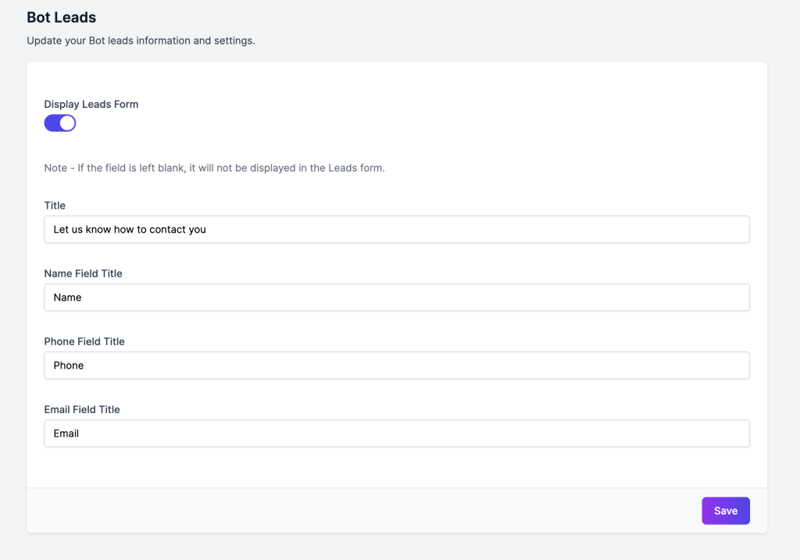Click the white knob of the leads toggle
The image size is (800, 560).
(x=67, y=123)
